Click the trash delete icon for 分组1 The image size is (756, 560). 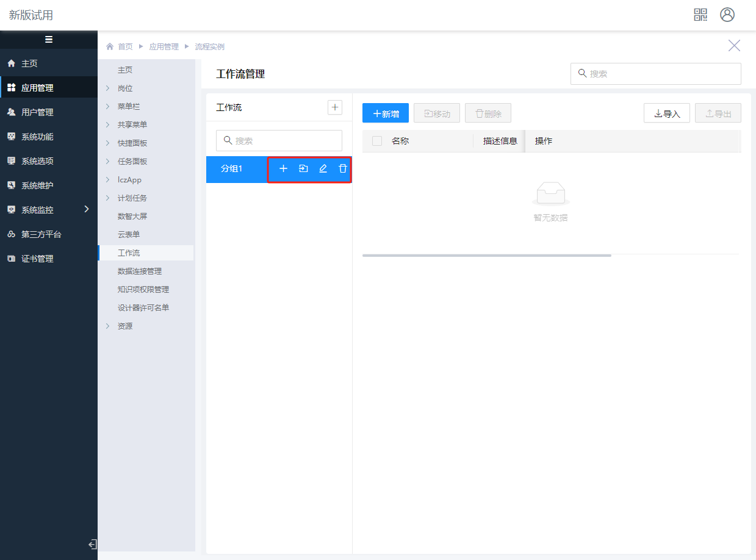(343, 168)
